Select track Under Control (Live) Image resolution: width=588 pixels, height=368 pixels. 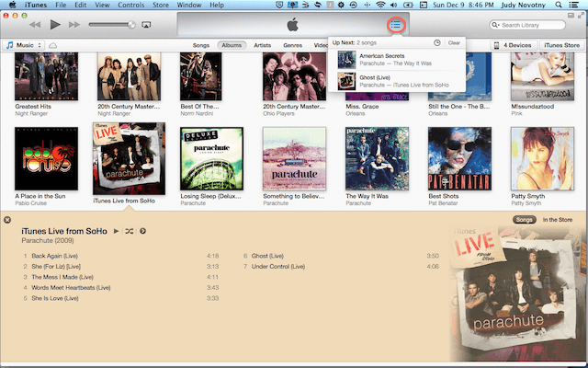[x=341, y=266]
